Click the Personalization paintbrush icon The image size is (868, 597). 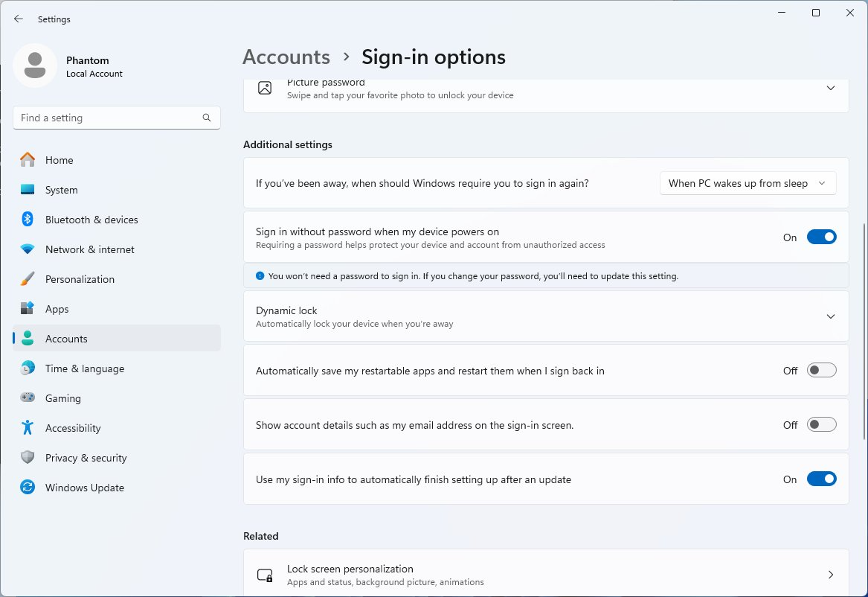coord(28,279)
